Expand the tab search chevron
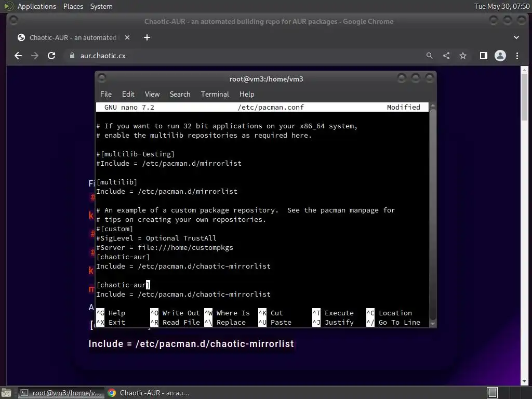This screenshot has width=532, height=399. [x=516, y=37]
